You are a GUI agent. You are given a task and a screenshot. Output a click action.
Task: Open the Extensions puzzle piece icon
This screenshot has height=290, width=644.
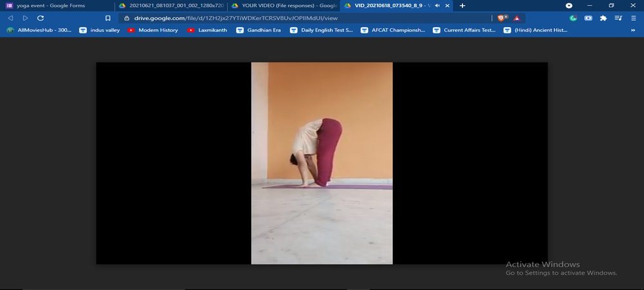pos(603,18)
